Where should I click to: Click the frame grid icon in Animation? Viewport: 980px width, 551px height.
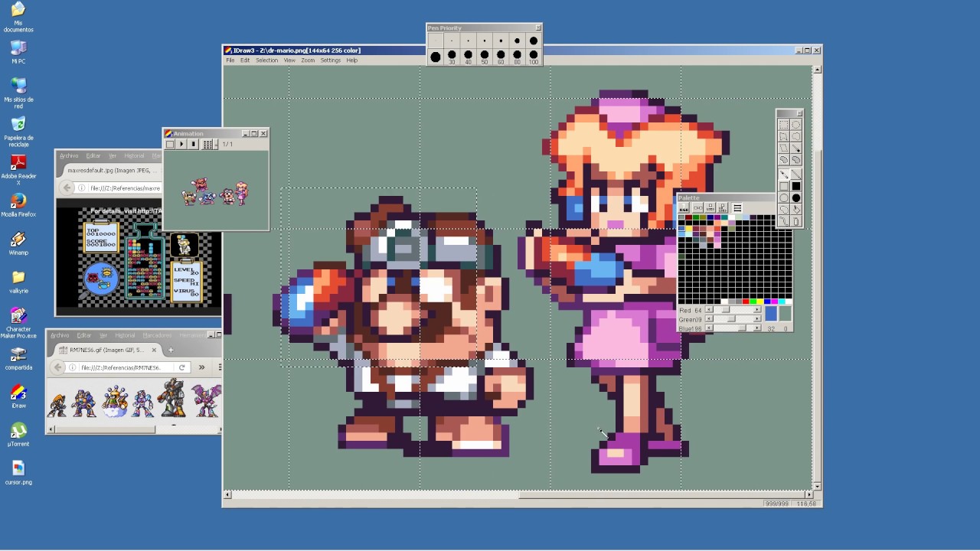207,144
